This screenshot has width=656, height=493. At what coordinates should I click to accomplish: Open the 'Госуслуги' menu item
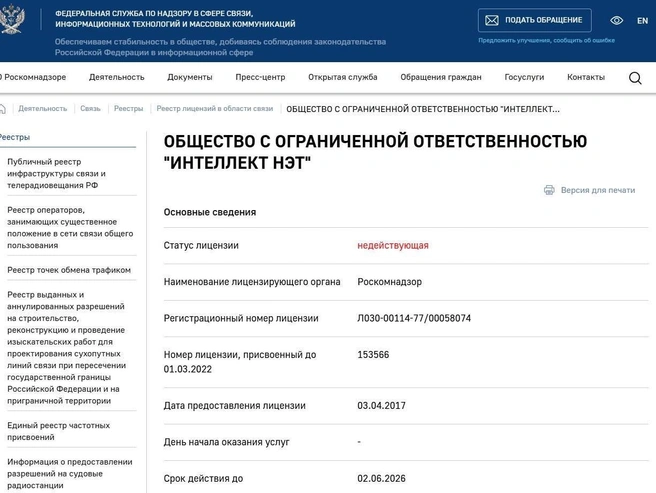click(x=524, y=77)
